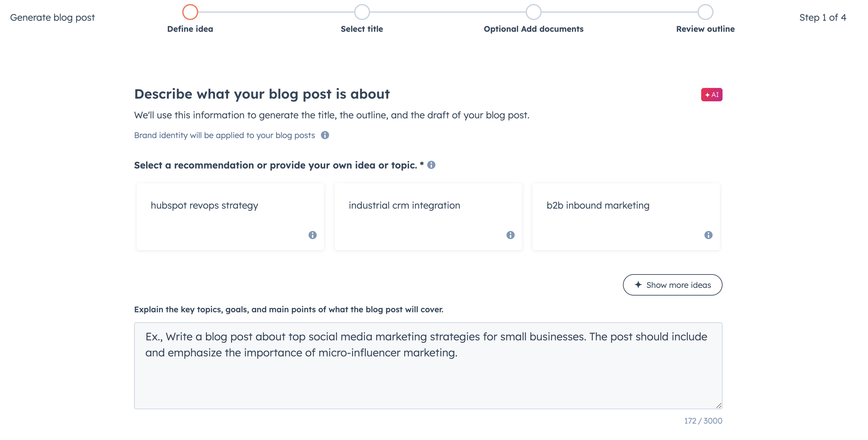The image size is (868, 440).
Task: Click the sparkle icon in Show more ideas
Action: pyautogui.click(x=638, y=285)
